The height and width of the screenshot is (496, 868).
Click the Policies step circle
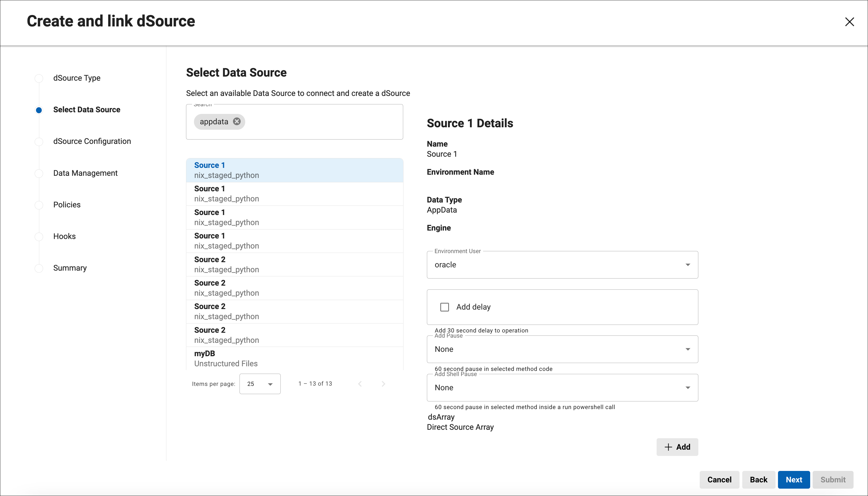point(39,205)
